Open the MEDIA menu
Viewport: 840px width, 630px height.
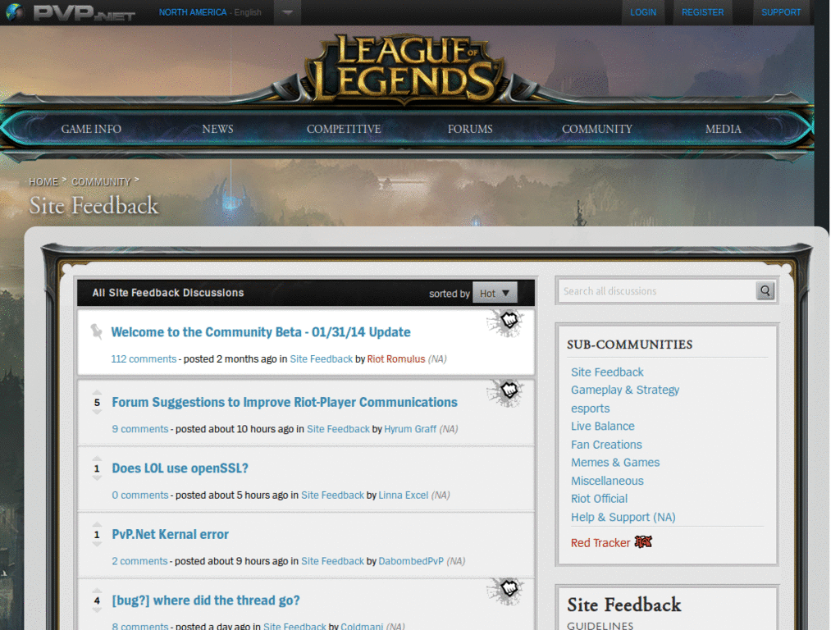pos(724,129)
